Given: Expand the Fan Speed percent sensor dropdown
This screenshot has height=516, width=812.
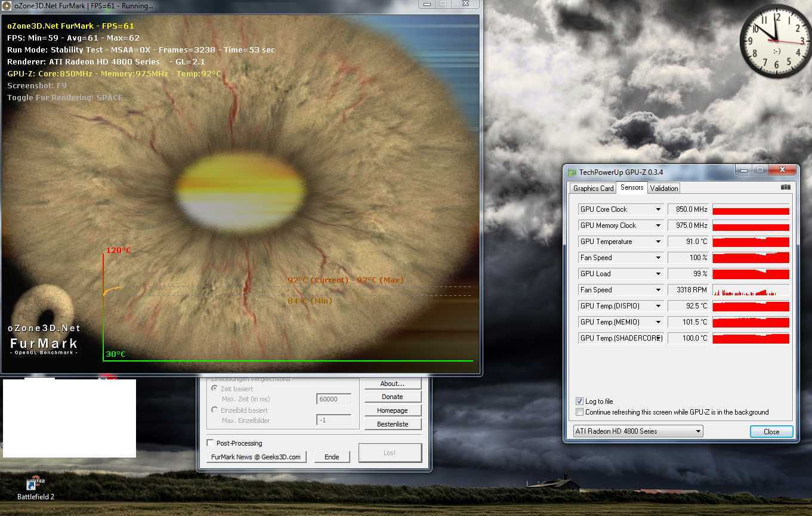Looking at the screenshot, I should click(659, 258).
